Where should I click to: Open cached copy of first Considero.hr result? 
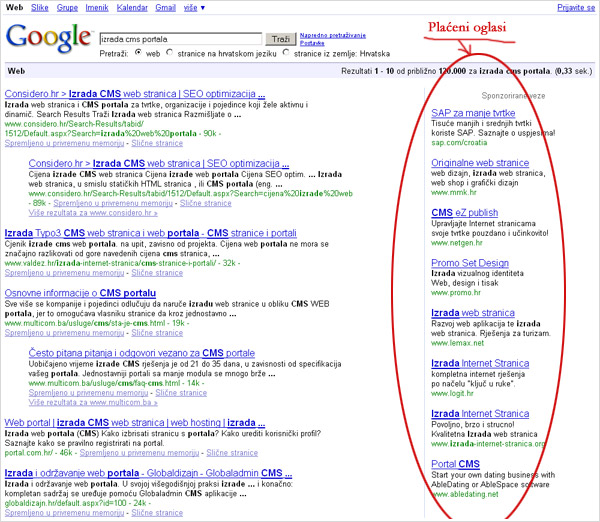coord(64,143)
